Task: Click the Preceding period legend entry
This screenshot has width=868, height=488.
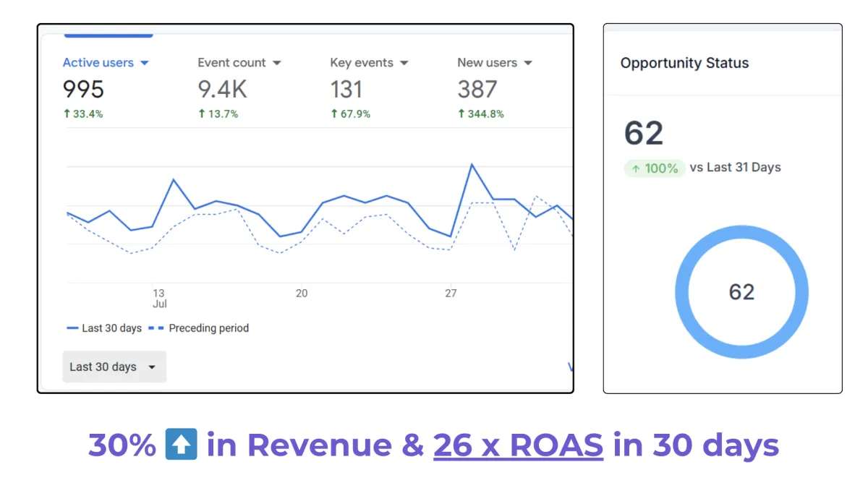Action: 199,328
